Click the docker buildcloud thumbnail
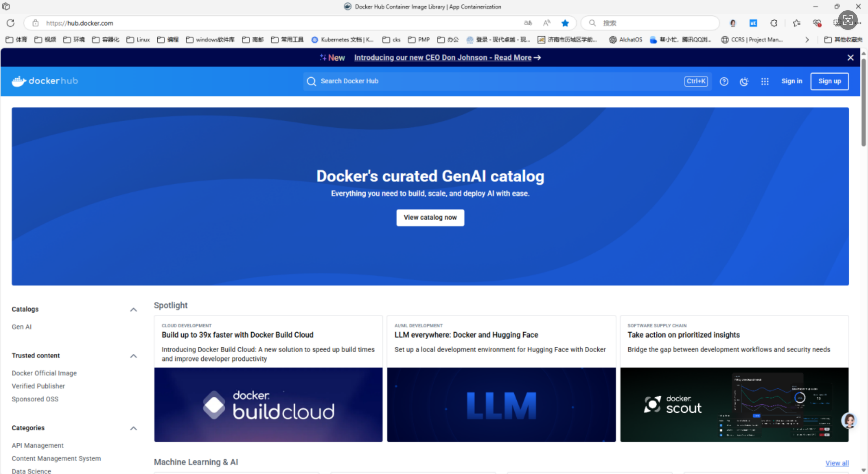This screenshot has height=474, width=868. click(268, 405)
